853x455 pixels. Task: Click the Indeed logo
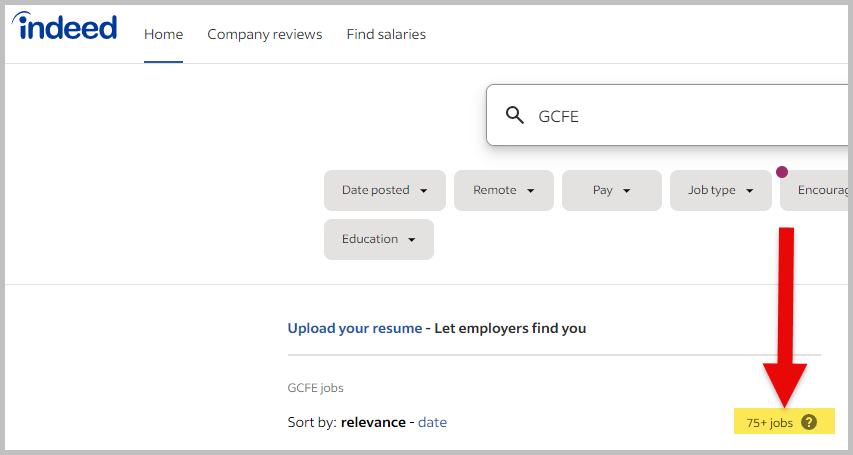65,28
